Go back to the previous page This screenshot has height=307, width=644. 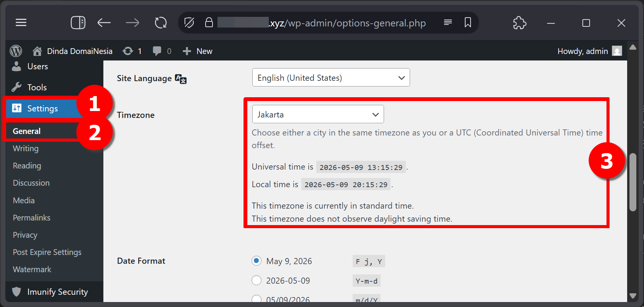tap(104, 23)
